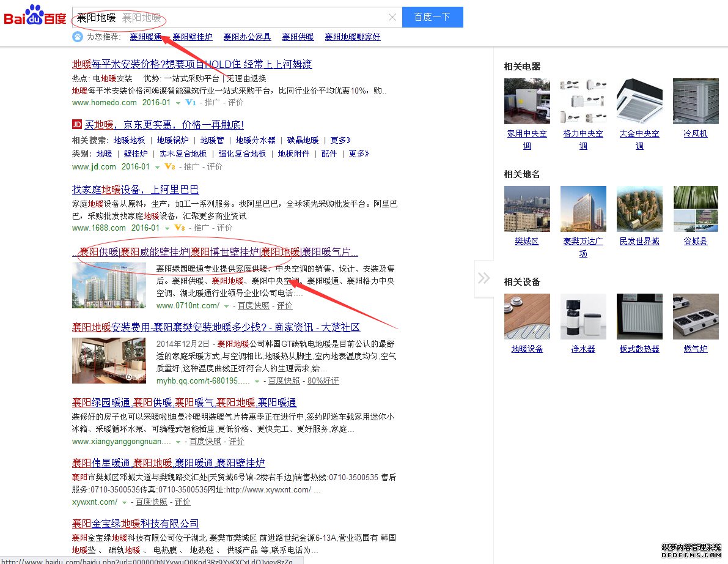The image size is (728, 564).
Task: Focus the search input field
Action: pyautogui.click(x=237, y=17)
